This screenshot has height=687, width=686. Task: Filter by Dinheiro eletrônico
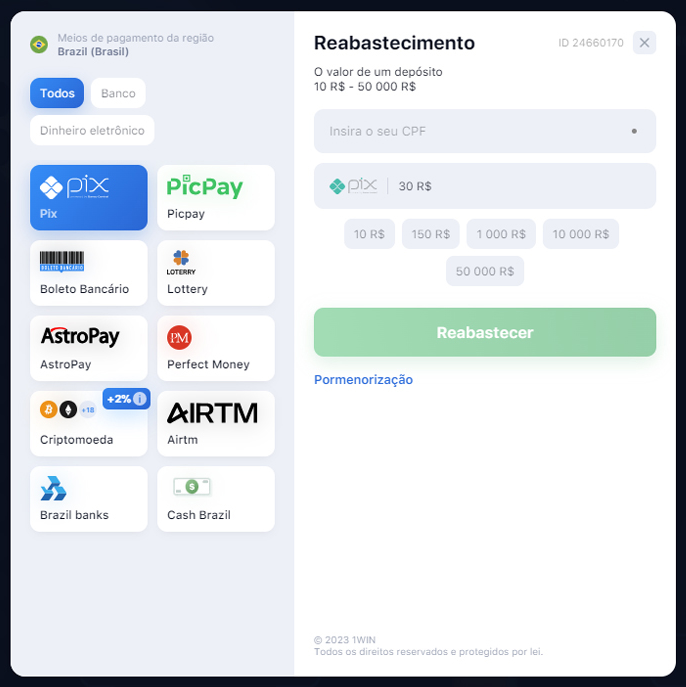92,130
